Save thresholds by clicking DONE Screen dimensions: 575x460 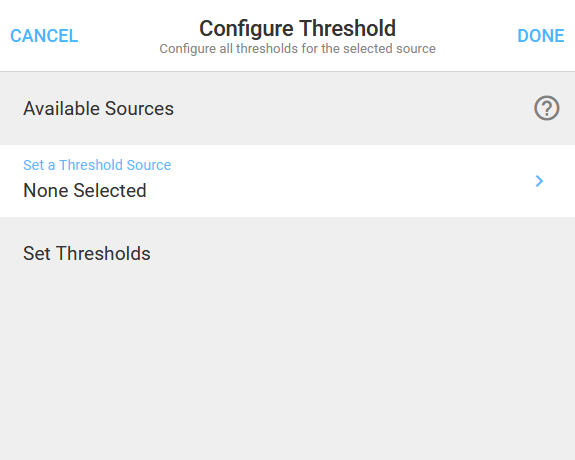coord(541,36)
